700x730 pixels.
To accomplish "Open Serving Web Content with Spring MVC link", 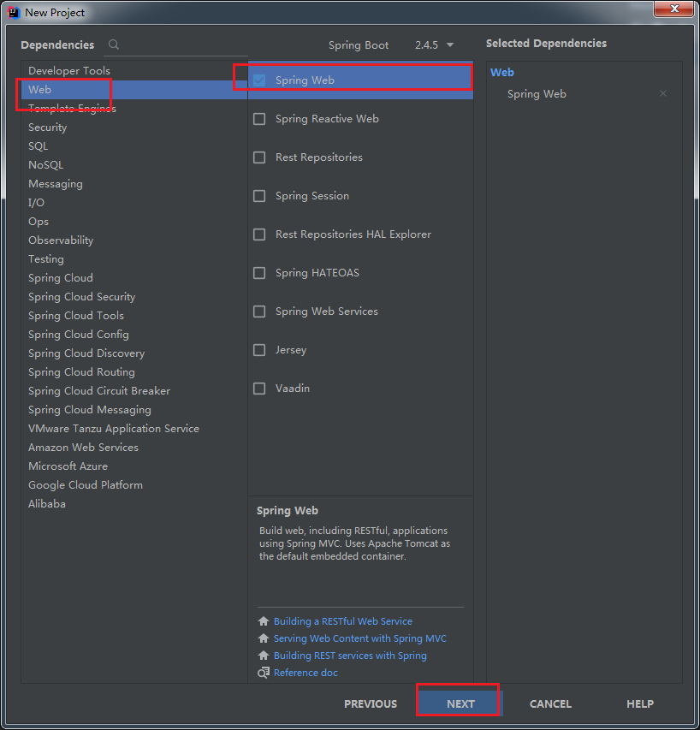I will (359, 638).
